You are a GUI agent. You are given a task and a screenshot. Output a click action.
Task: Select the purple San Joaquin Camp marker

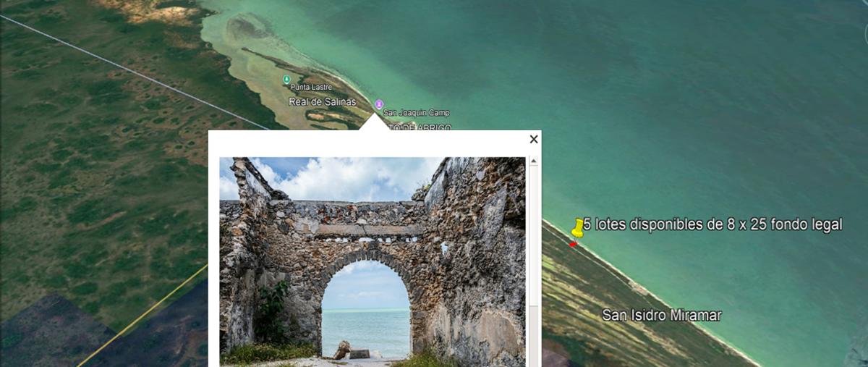(378, 105)
